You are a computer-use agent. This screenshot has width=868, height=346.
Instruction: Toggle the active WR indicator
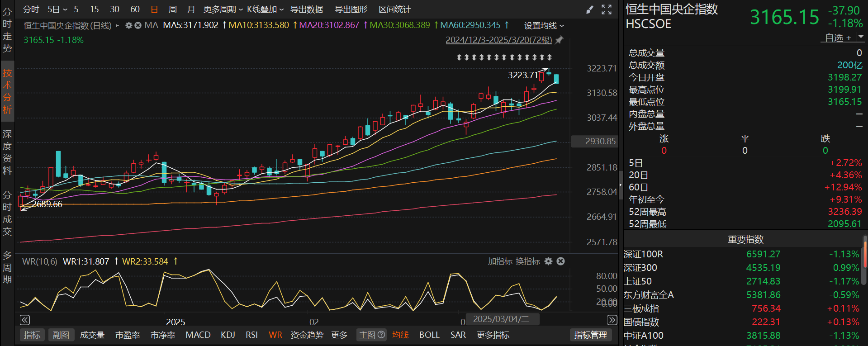coord(275,335)
